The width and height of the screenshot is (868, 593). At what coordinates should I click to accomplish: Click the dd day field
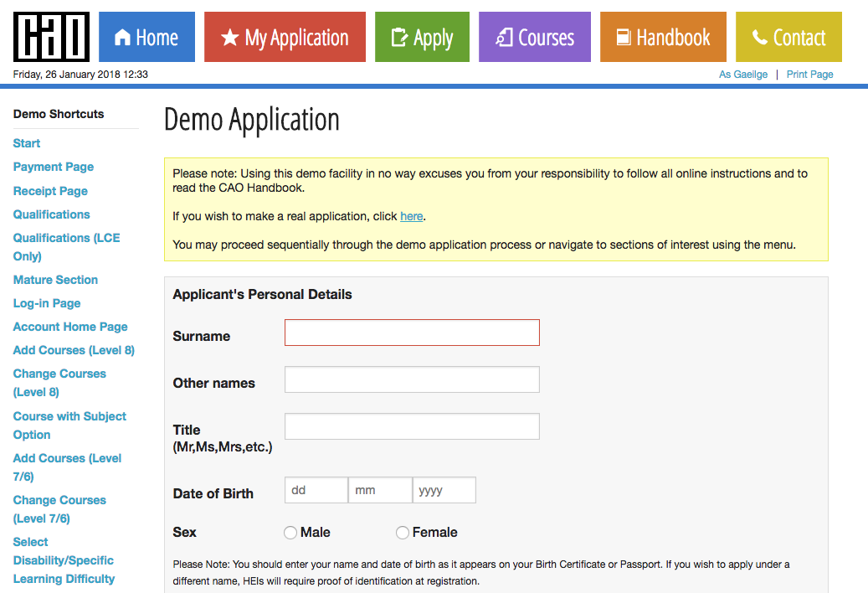(x=316, y=490)
